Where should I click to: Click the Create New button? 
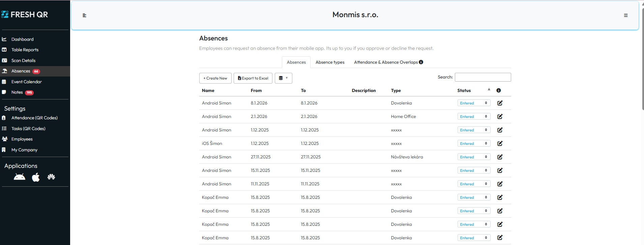point(215,78)
